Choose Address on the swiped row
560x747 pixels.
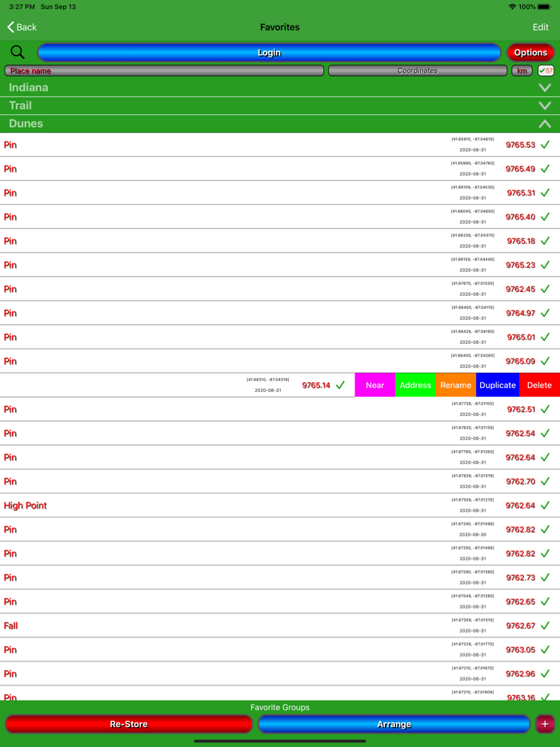415,385
